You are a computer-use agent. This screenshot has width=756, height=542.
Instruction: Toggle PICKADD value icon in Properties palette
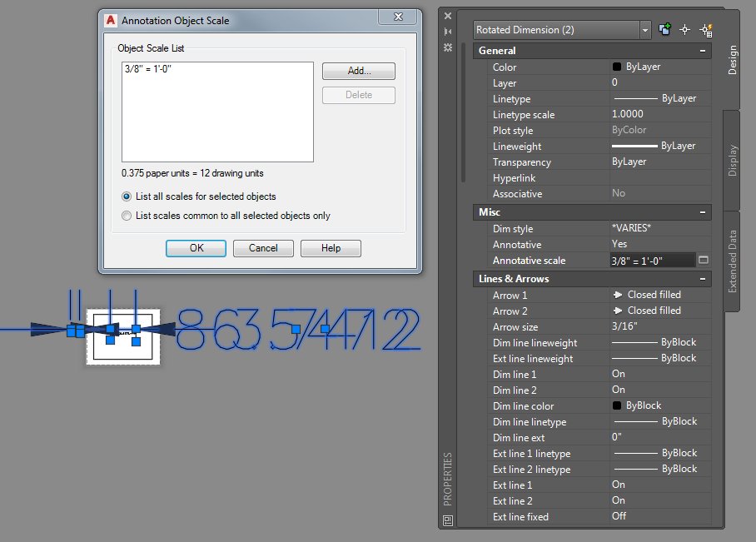(665, 30)
